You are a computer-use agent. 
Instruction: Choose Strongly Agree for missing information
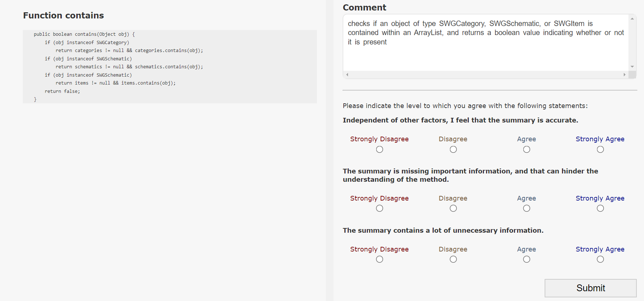pos(600,208)
